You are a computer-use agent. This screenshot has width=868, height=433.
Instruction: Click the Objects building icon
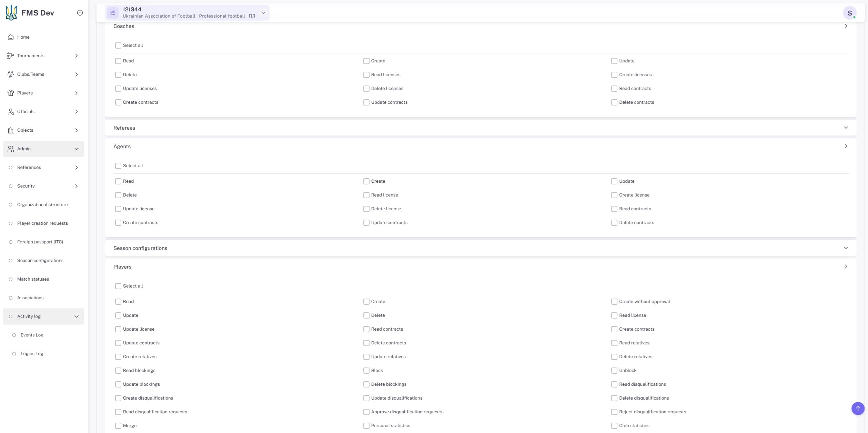click(x=11, y=130)
